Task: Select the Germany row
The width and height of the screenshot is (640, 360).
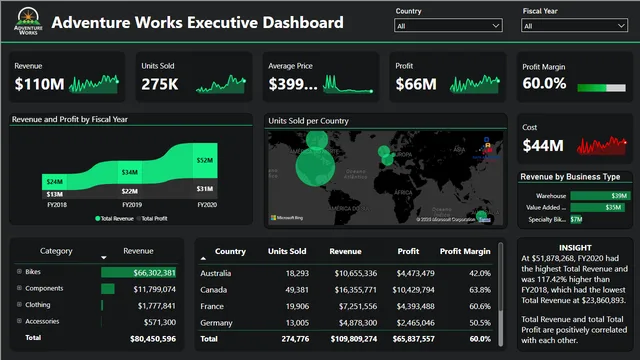Action: 345,322
